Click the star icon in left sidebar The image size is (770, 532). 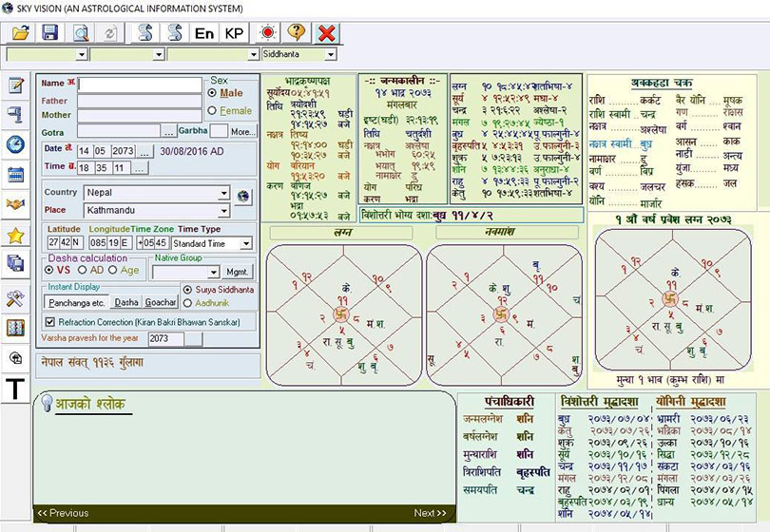(x=15, y=235)
